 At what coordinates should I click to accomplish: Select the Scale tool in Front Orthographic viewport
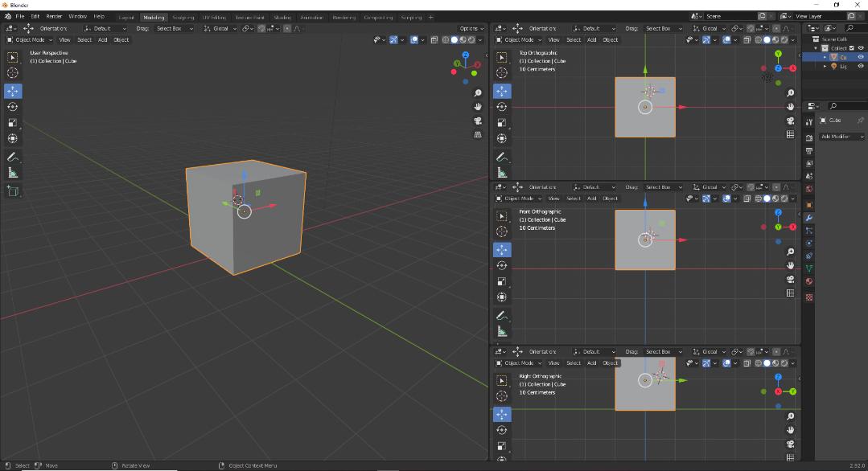[x=501, y=281]
